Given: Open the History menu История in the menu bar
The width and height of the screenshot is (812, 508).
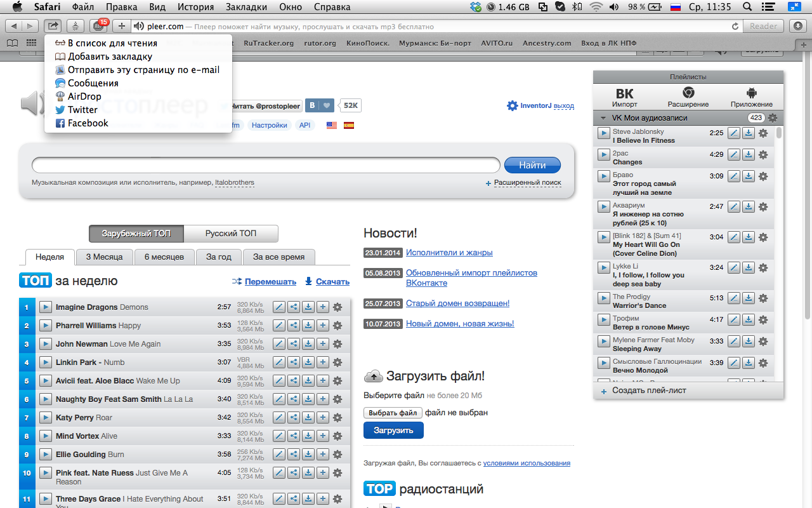Looking at the screenshot, I should point(195,7).
